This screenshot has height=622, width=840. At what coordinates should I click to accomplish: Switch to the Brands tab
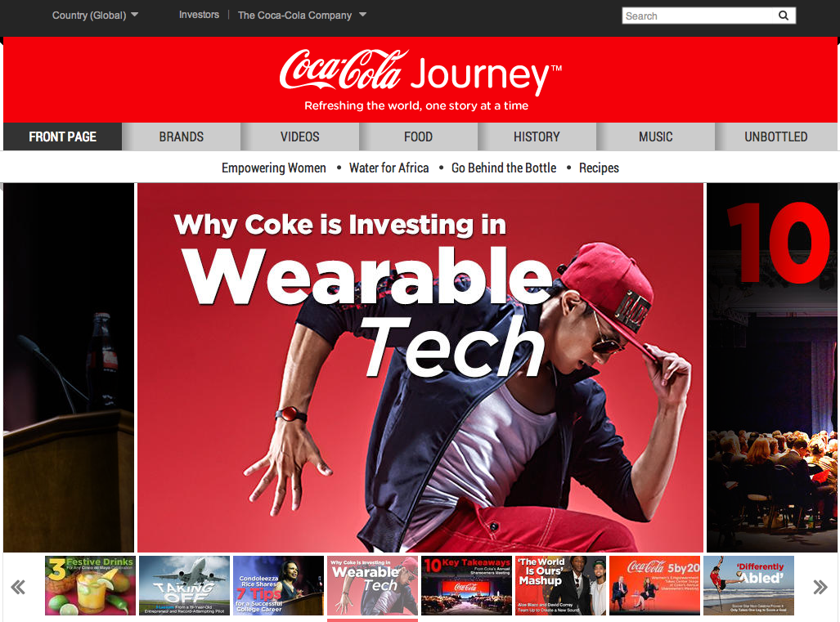click(181, 136)
